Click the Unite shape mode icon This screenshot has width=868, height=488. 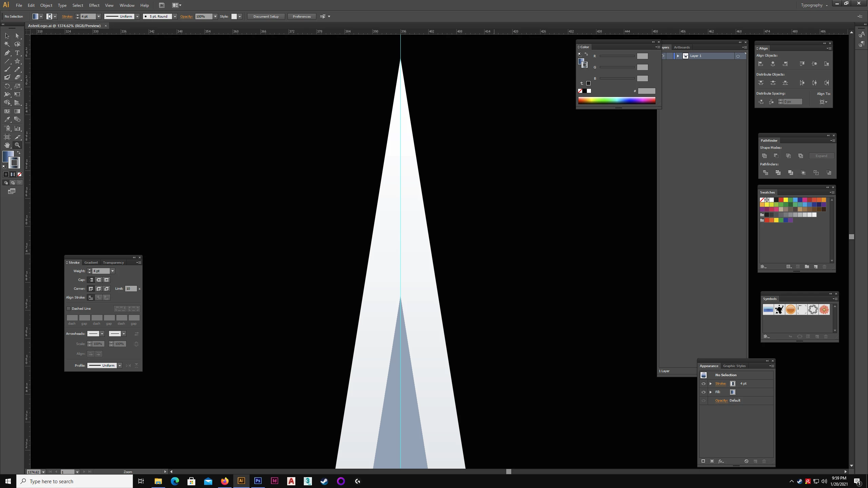(764, 156)
